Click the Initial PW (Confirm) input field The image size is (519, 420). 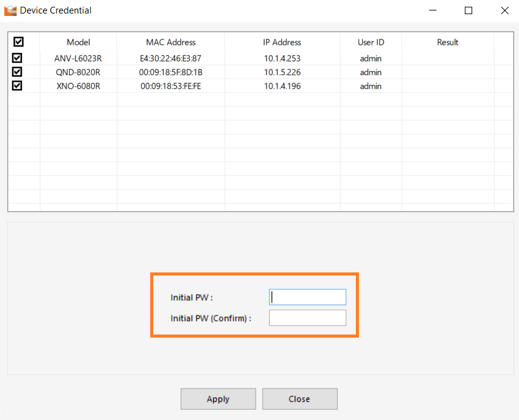307,318
